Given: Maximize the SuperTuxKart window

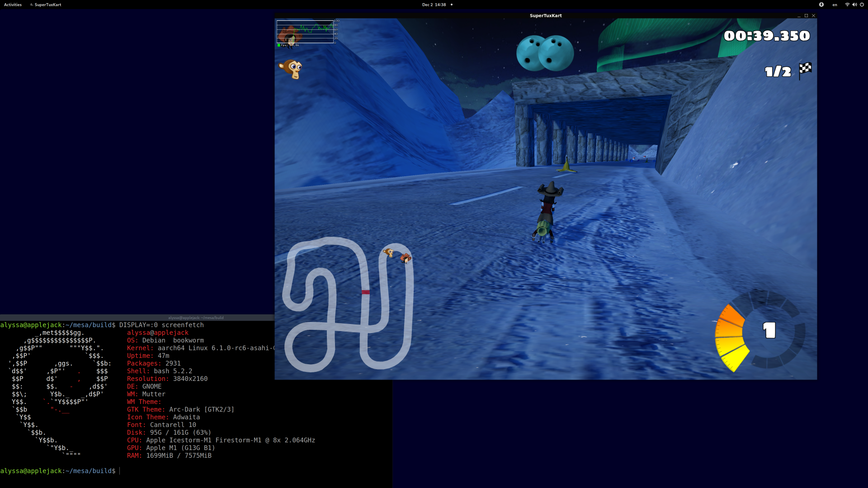Looking at the screenshot, I should tap(806, 15).
